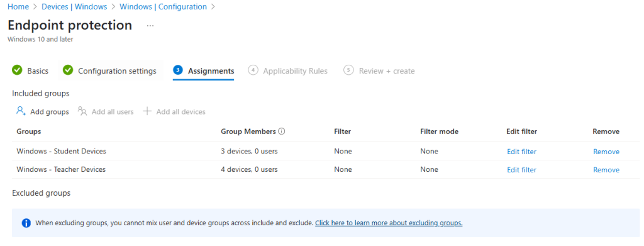Click the step 3 circle for Assignments
Screen dimensions: 644x246
pos(177,70)
